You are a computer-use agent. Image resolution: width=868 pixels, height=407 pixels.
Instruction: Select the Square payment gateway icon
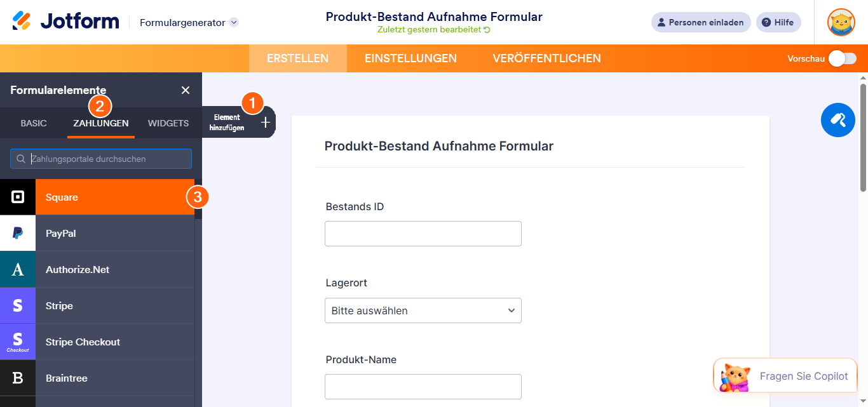[x=17, y=197]
